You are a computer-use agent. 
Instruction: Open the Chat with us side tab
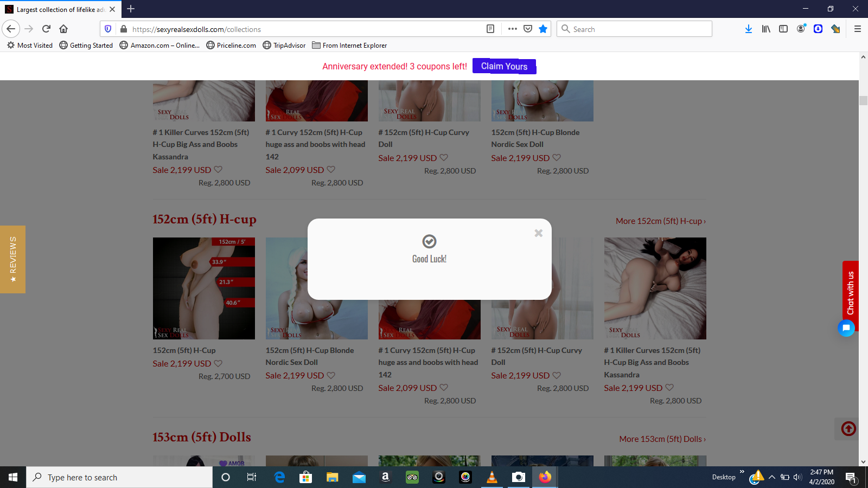pos(851,293)
